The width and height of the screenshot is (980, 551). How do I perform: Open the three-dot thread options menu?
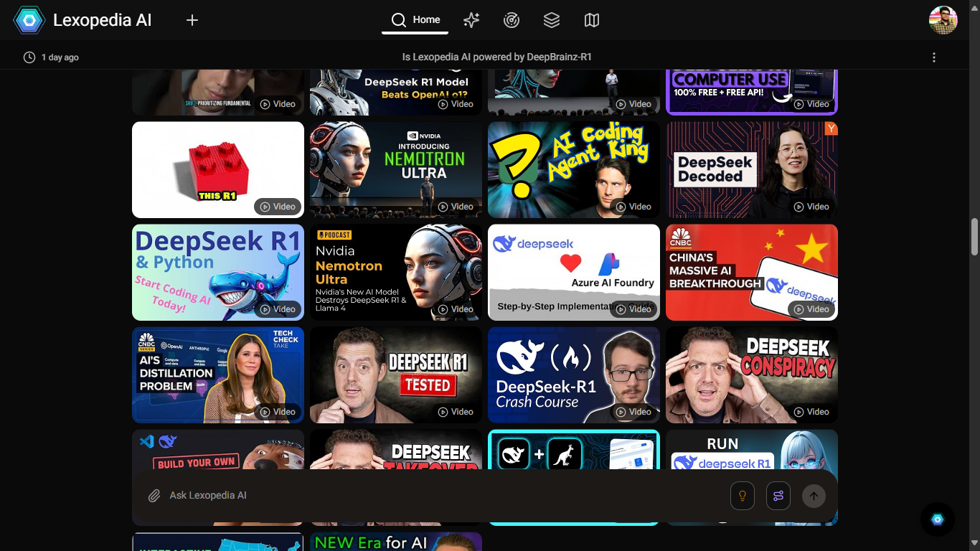pyautogui.click(x=934, y=57)
